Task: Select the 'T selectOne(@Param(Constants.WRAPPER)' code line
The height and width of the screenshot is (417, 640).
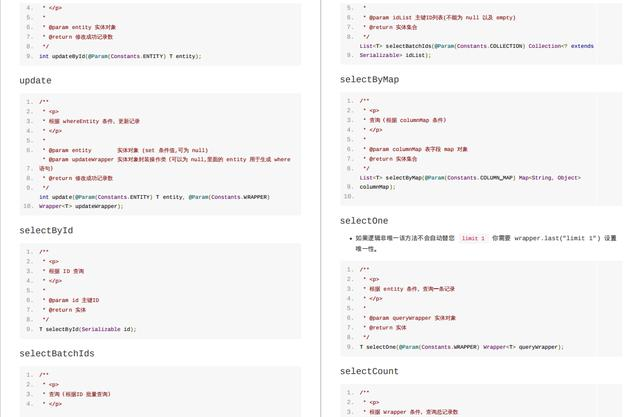Action: click(461, 347)
